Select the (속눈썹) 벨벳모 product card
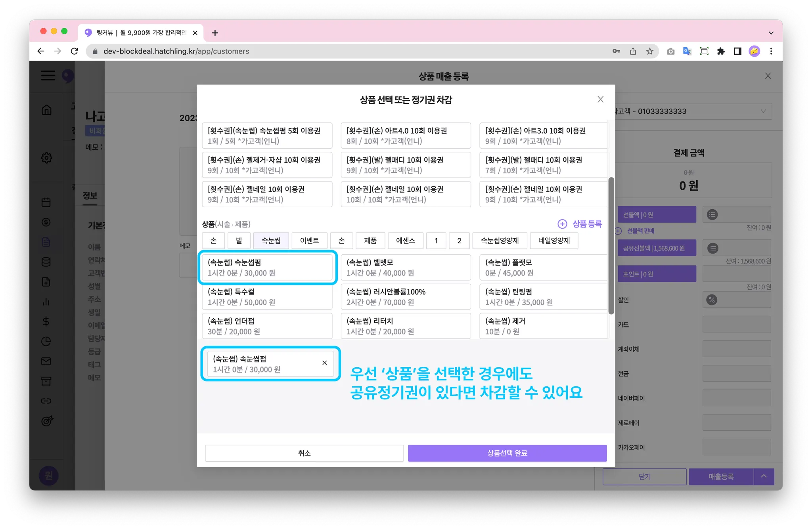 pos(406,267)
